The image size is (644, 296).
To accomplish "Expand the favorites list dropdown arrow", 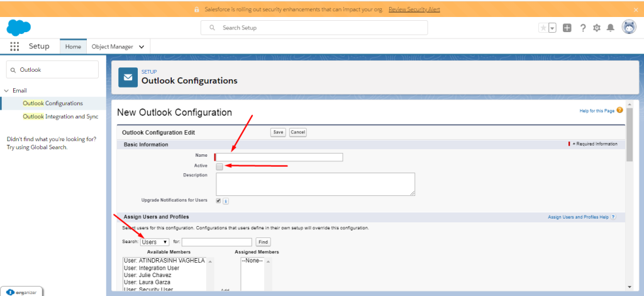I will [x=552, y=28].
